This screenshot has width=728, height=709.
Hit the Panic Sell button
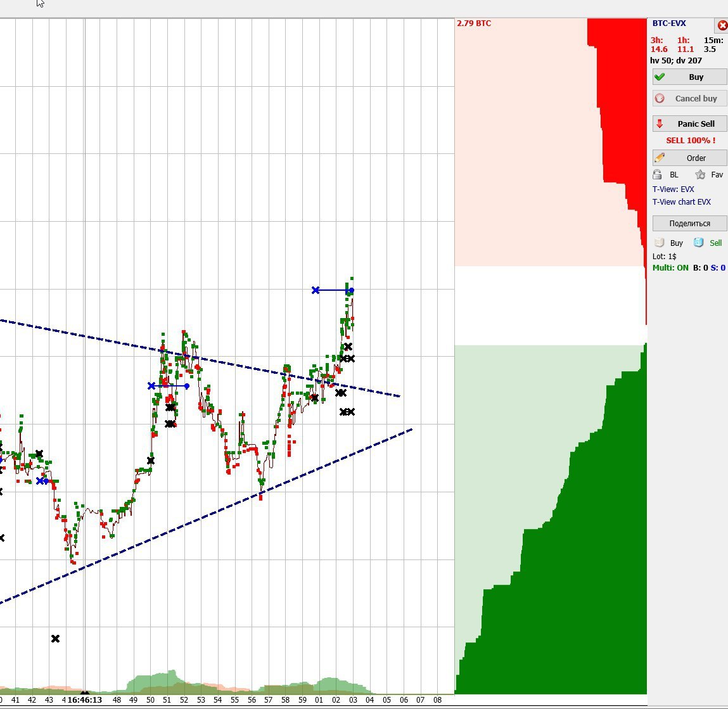pos(689,124)
